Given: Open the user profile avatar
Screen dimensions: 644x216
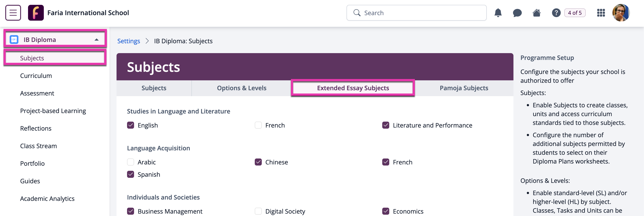Looking at the screenshot, I should click(621, 13).
